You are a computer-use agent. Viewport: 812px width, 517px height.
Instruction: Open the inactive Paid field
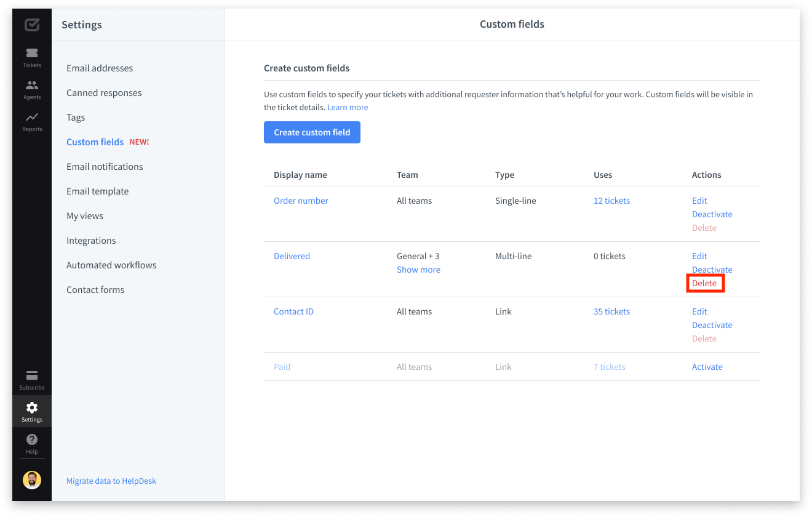[x=282, y=367]
